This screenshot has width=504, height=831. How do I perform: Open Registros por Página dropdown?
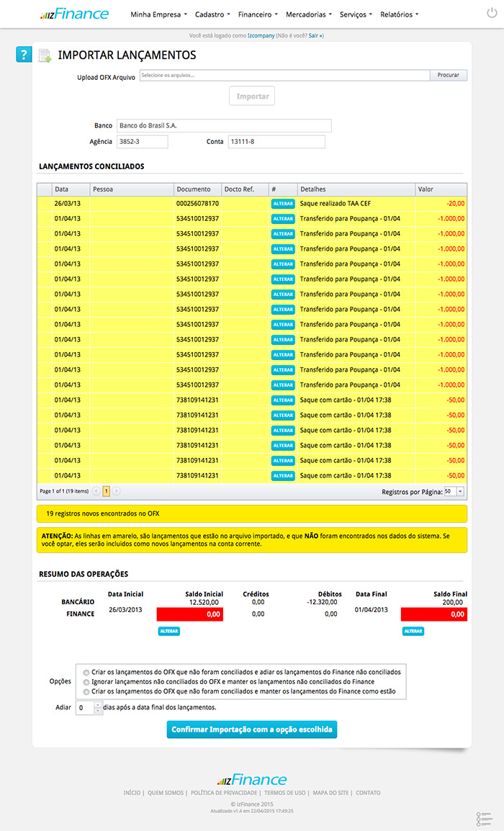click(x=454, y=491)
